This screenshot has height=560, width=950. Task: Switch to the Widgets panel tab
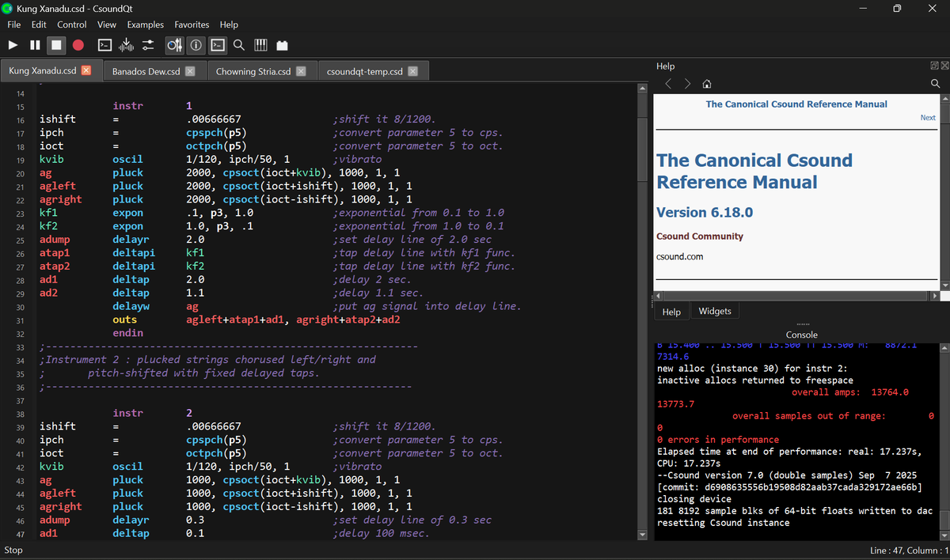point(715,311)
